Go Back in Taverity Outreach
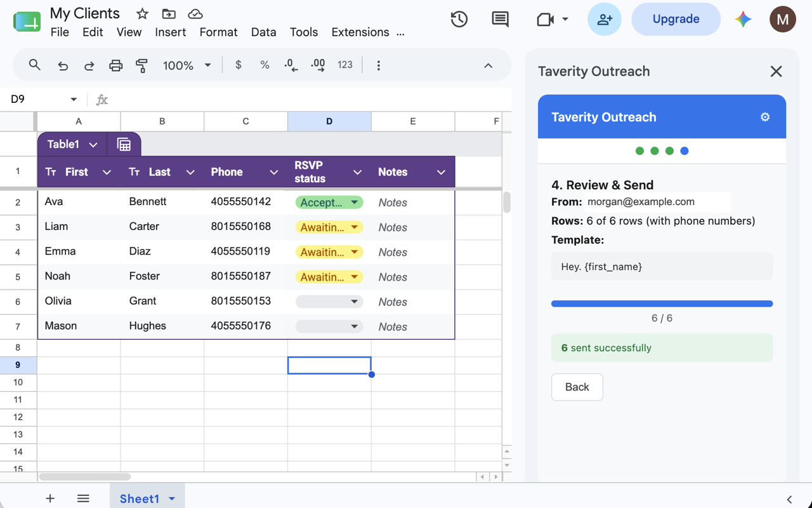Image resolution: width=812 pixels, height=508 pixels. pyautogui.click(x=577, y=387)
